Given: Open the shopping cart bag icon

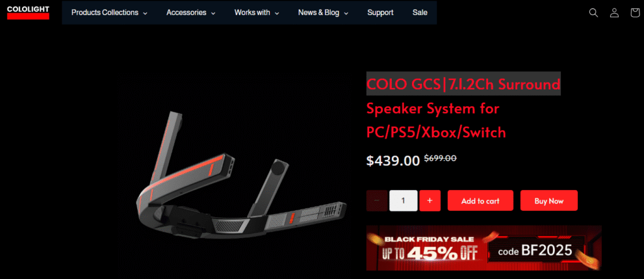Looking at the screenshot, I should pos(635,13).
